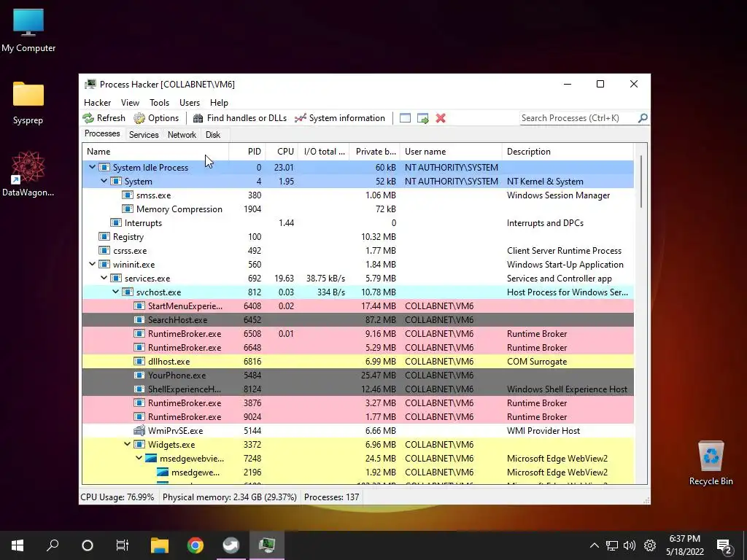The image size is (747, 560).
Task: Open Find handles or DLLs
Action: (x=239, y=118)
